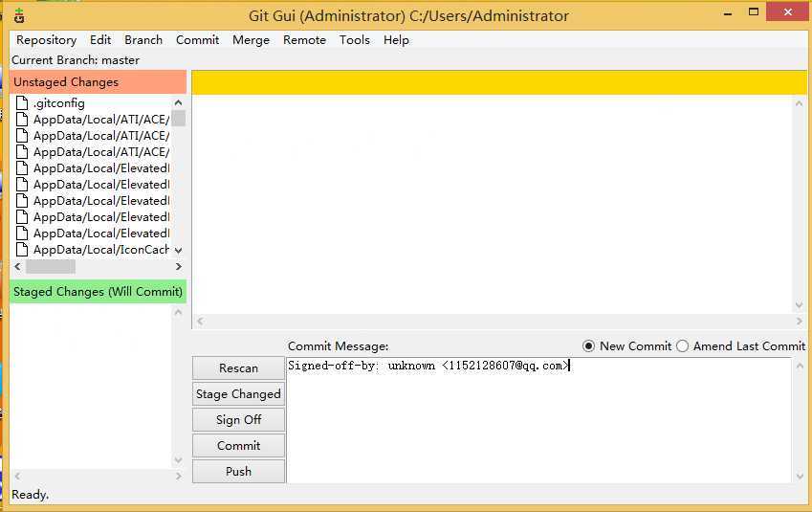Image resolution: width=812 pixels, height=512 pixels.
Task: Click the diff pane scroll-up arrow
Action: point(799,103)
